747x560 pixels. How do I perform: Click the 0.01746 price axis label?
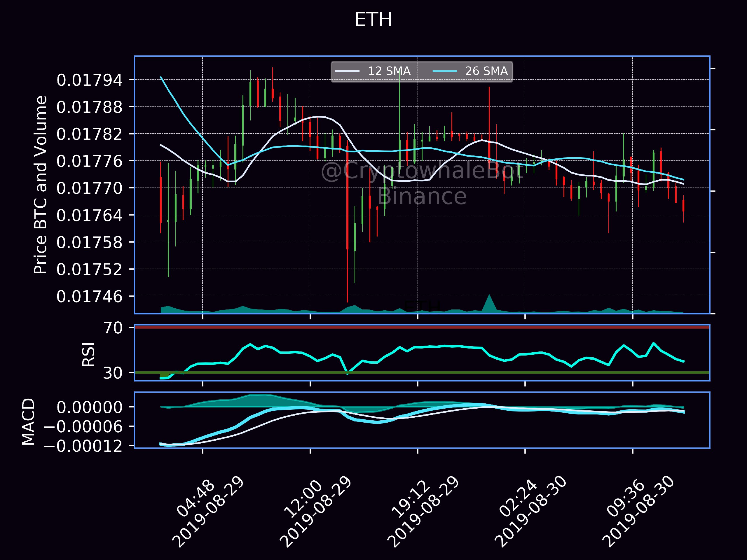tap(89, 297)
